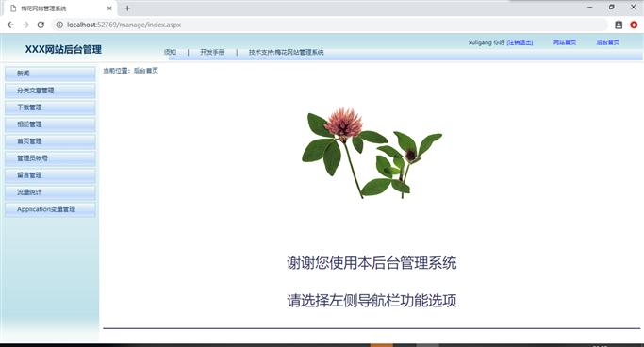Click the 注销退出 logout link
The width and height of the screenshot is (644, 347).
point(520,42)
